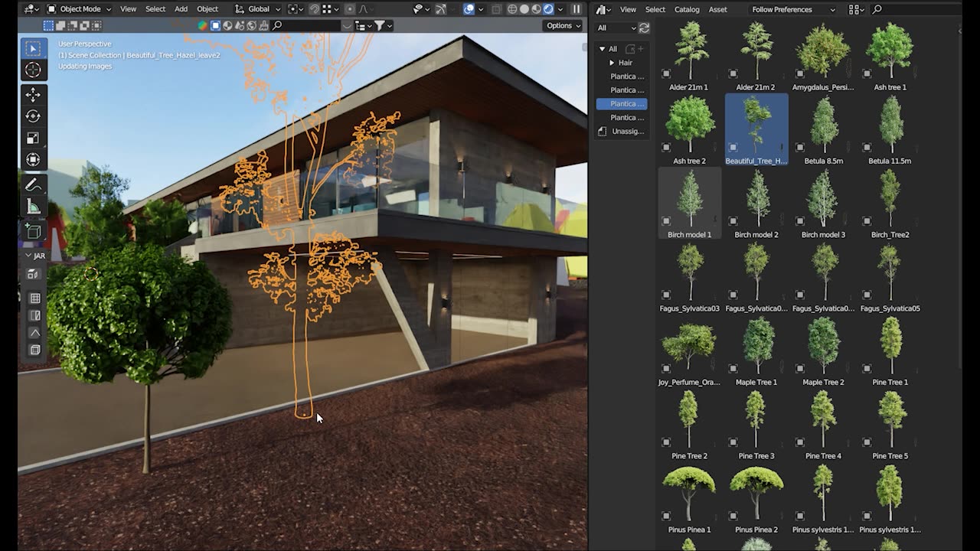The height and width of the screenshot is (551, 980).
Task: Switch to wireframe viewport shading
Action: click(512, 9)
